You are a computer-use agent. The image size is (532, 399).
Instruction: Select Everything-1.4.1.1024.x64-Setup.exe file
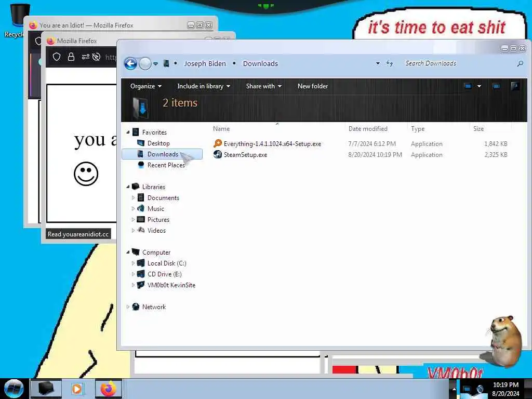coord(272,144)
